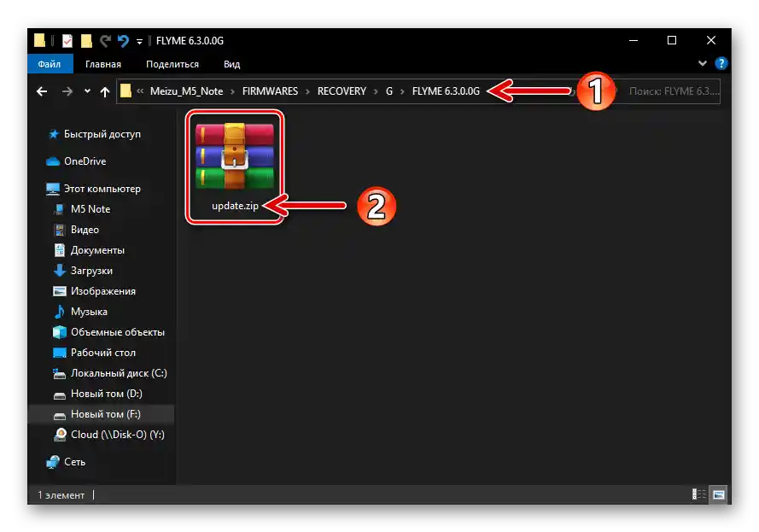The width and height of the screenshot is (759, 532).
Task: Click the blue Undo icon in title bar
Action: click(123, 41)
